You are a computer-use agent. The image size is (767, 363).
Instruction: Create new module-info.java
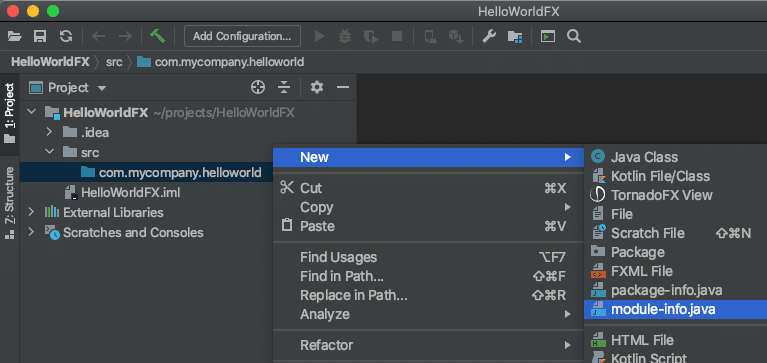click(676, 310)
